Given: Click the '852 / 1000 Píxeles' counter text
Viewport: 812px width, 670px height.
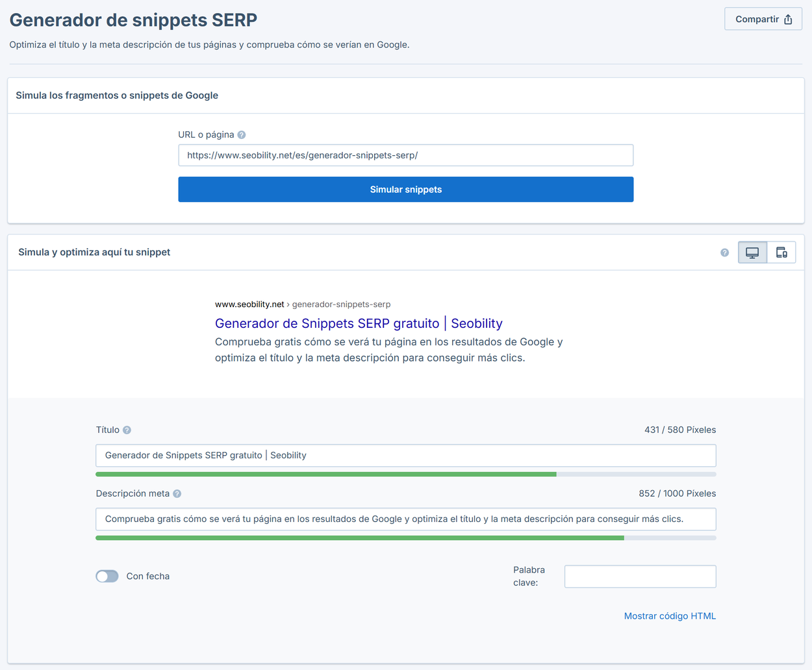Looking at the screenshot, I should pos(678,493).
